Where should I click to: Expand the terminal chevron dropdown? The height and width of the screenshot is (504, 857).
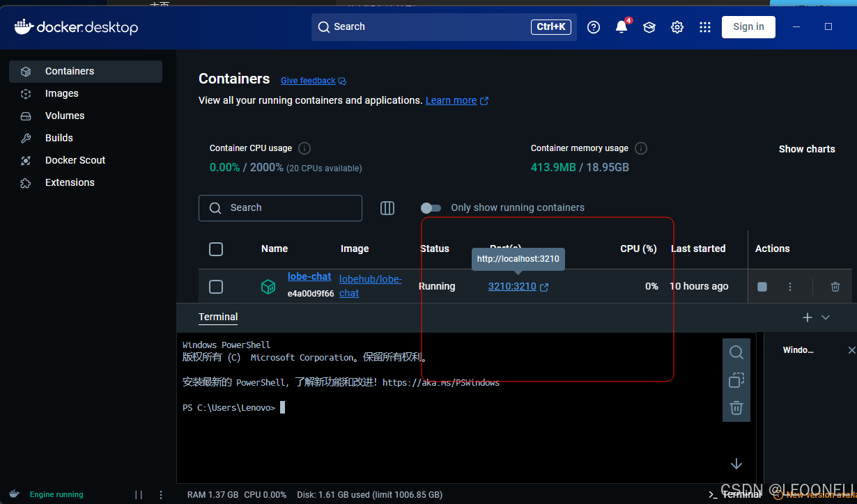pos(826,317)
